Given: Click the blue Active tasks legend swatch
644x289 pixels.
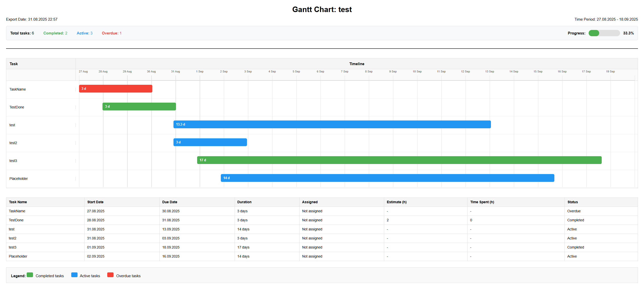Looking at the screenshot, I should [74, 275].
